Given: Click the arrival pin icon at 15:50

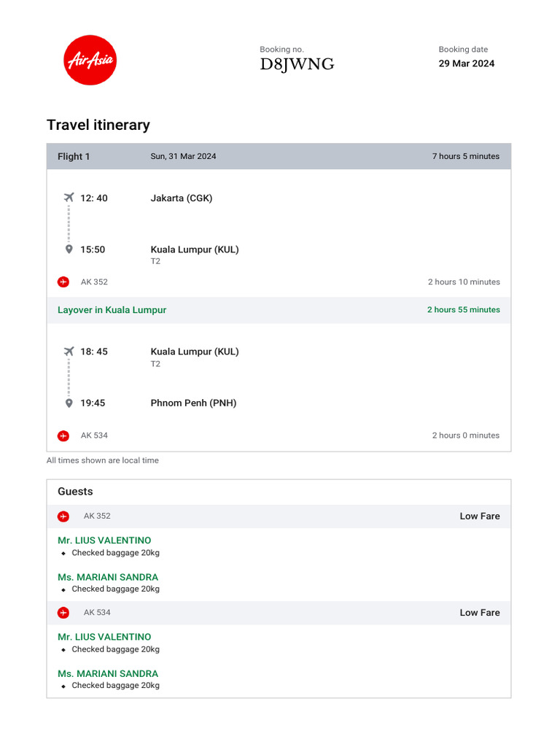Looking at the screenshot, I should 69,249.
